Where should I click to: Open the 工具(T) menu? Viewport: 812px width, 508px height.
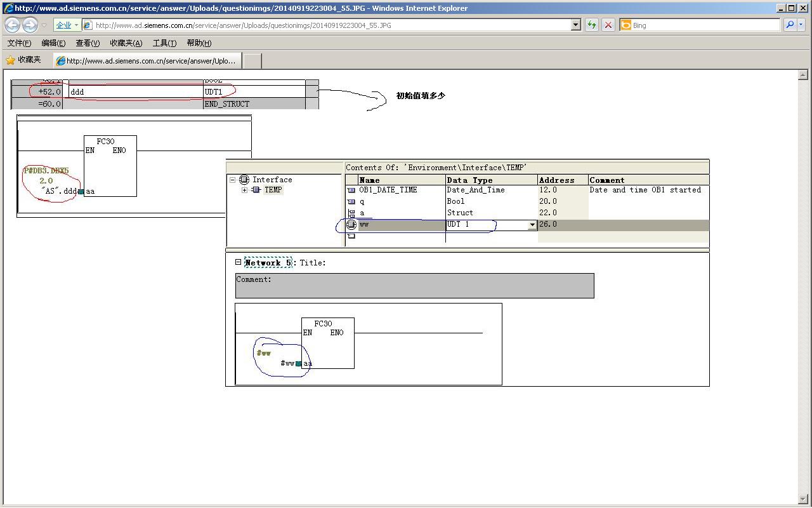164,43
